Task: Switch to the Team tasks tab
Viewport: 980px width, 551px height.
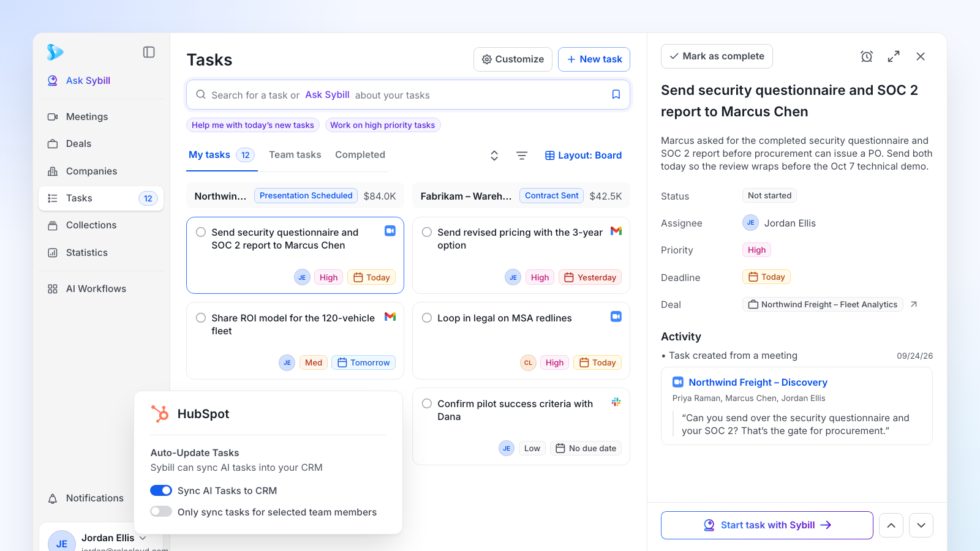Action: pos(295,155)
